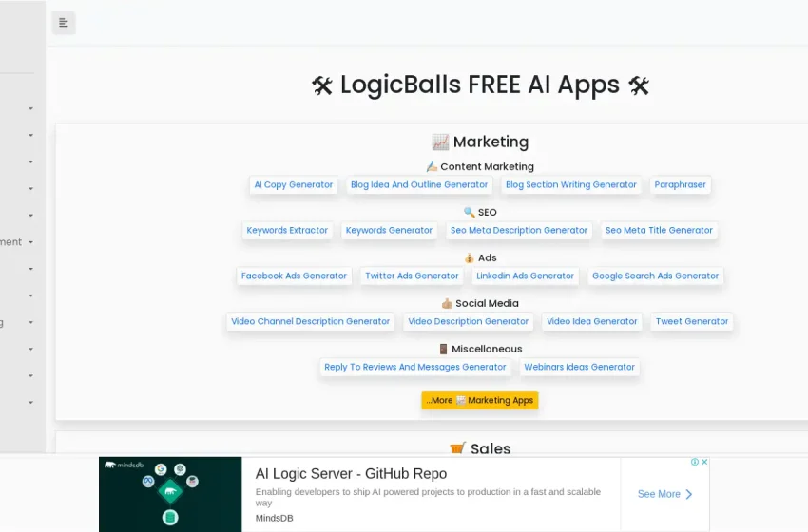
Task: Click the MindsDB advertiser name text
Action: click(x=274, y=518)
